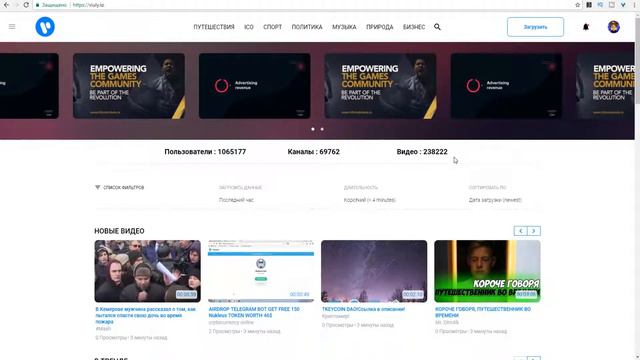Open the ПОЛИТИКА category
The width and height of the screenshot is (640, 360).
[307, 27]
